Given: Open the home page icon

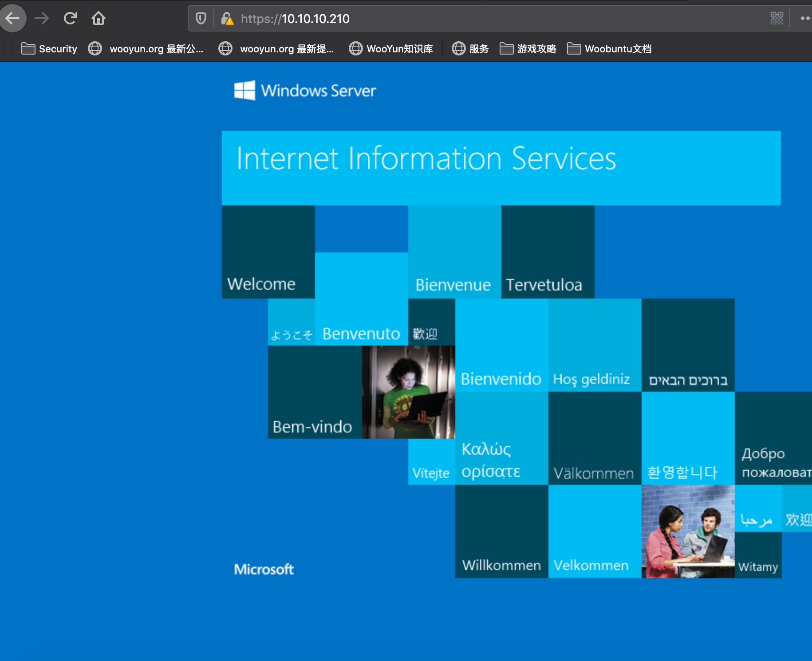Looking at the screenshot, I should 99,19.
